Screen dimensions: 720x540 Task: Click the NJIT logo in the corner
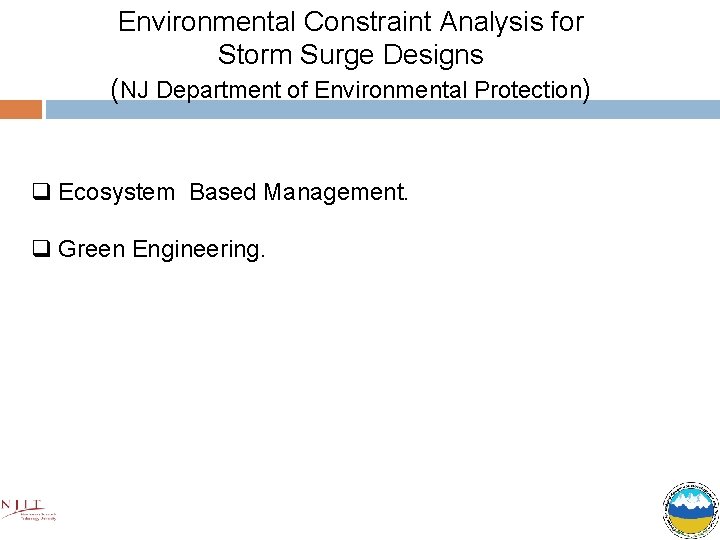tap(29, 510)
